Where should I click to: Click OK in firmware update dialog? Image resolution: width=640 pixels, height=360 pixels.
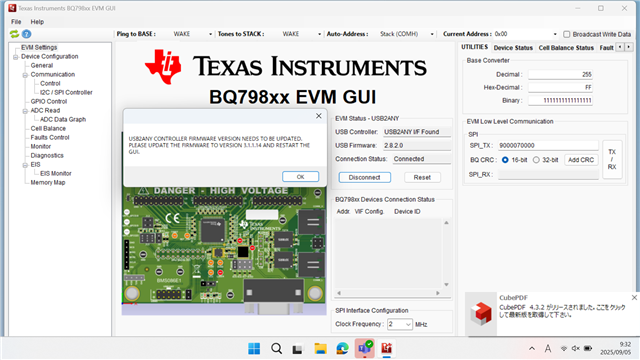pos(300,177)
